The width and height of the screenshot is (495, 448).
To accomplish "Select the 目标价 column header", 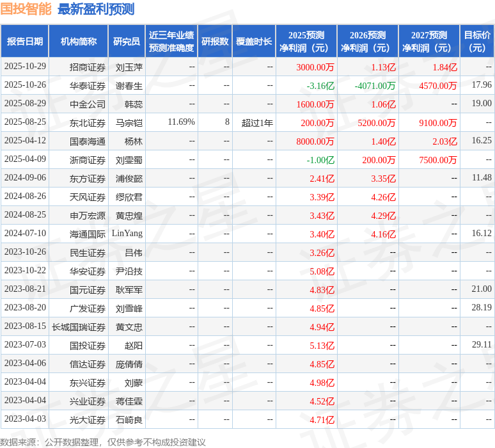I will [477, 42].
